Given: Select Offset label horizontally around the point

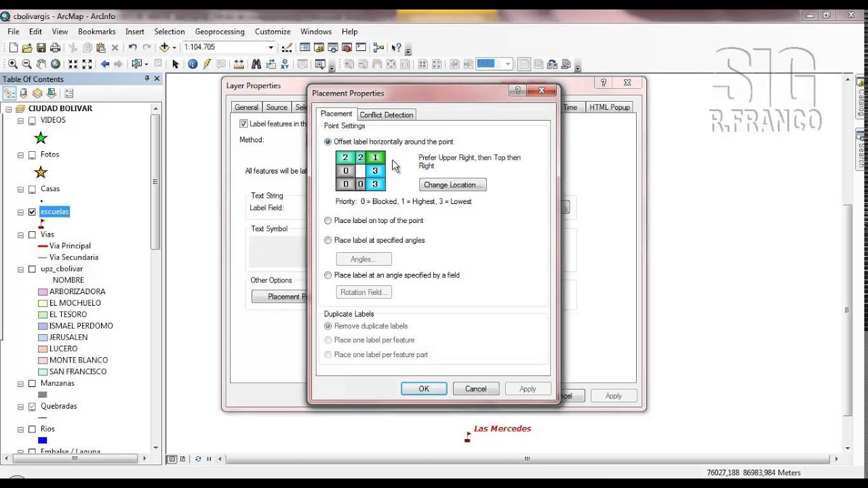Looking at the screenshot, I should click(328, 142).
